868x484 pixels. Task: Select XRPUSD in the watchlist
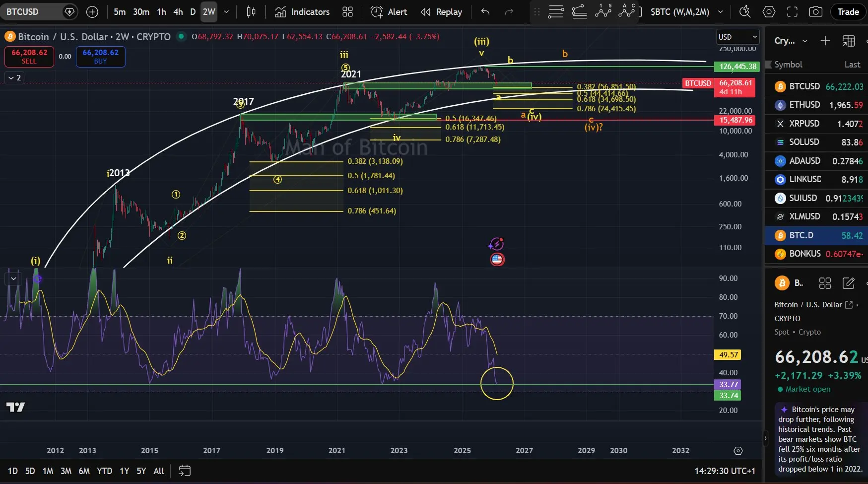point(816,124)
